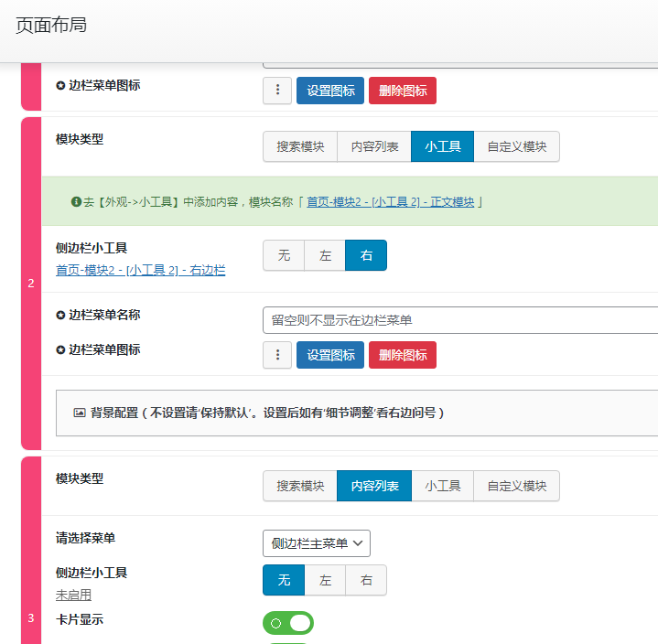658x644 pixels.
Task: Click the help icon beside top 边栏菜单图标
Action: [60, 86]
